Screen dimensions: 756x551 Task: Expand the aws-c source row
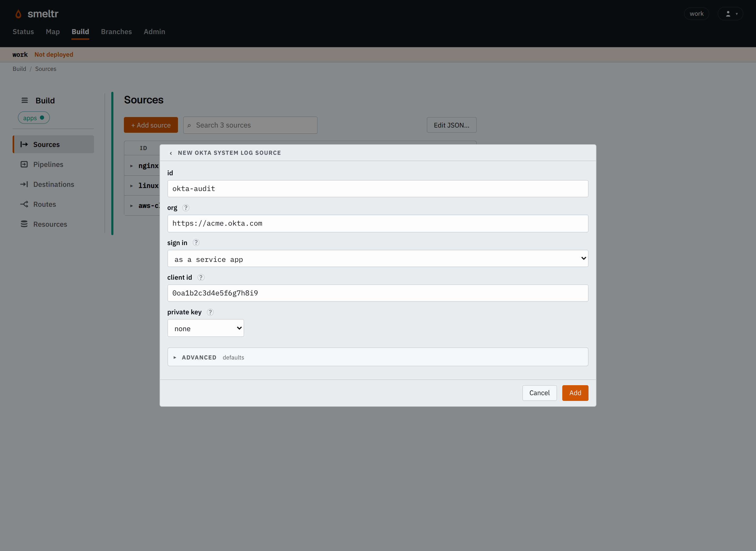point(132,206)
